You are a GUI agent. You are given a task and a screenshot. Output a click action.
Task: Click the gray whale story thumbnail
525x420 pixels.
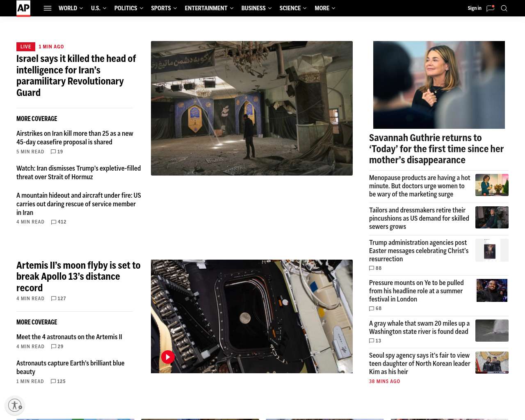(x=492, y=331)
